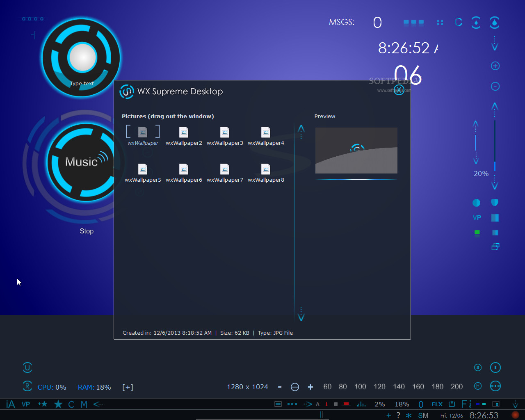Screen dimensions: 525x420
Task: Expand the [+] bracket button
Action: (128, 387)
